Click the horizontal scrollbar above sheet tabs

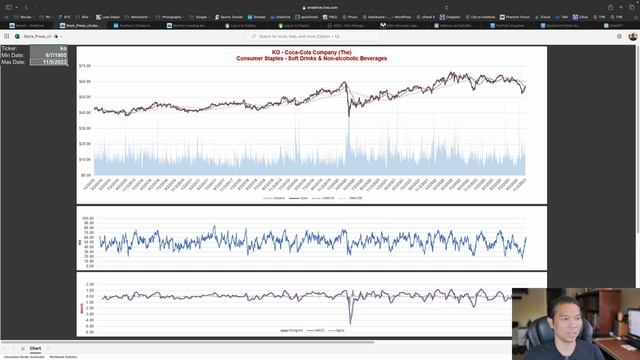(x=188, y=342)
